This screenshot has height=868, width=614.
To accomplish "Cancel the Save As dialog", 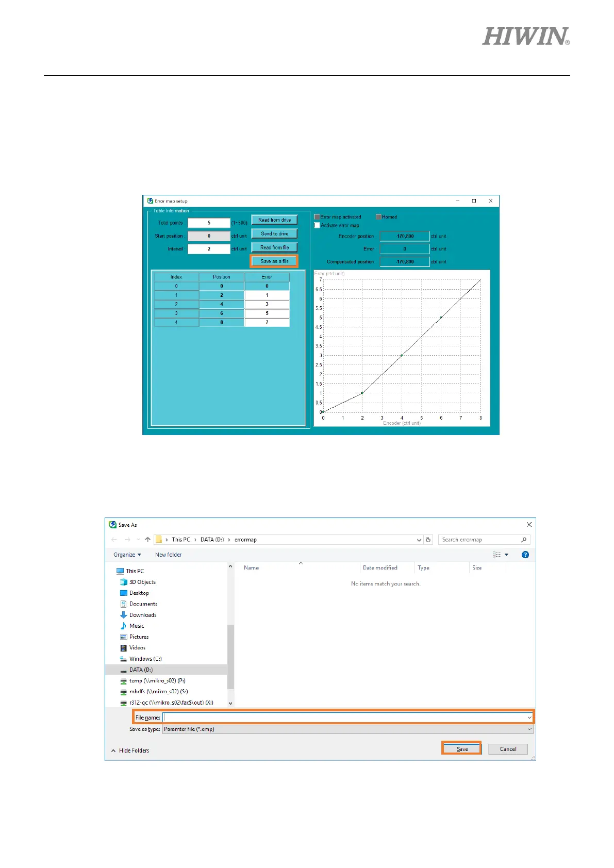I will (508, 749).
